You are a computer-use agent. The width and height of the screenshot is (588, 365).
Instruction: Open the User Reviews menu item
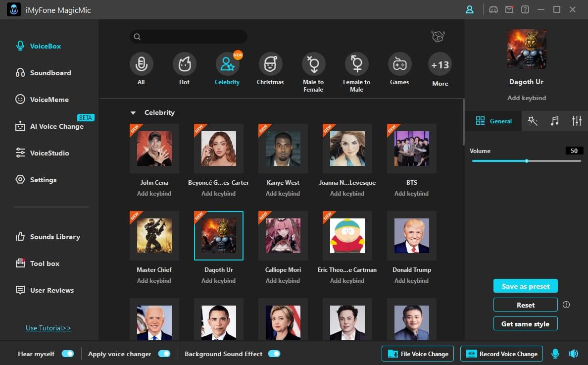pos(45,290)
